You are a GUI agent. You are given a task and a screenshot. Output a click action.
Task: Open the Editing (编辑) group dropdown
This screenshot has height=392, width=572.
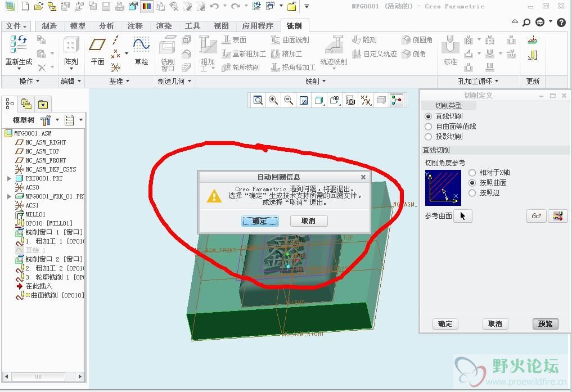[x=71, y=82]
